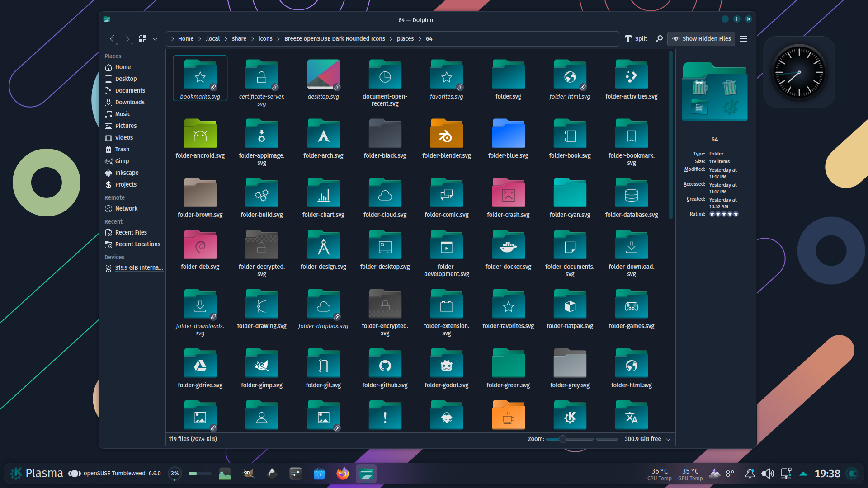Open Recent Files in sidebar
868x488 pixels.
[x=132, y=232]
